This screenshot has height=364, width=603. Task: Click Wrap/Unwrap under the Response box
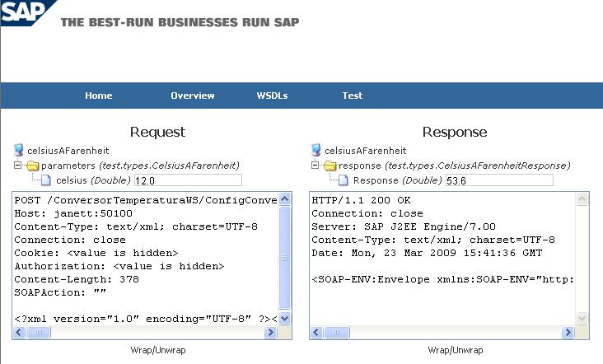pos(456,350)
